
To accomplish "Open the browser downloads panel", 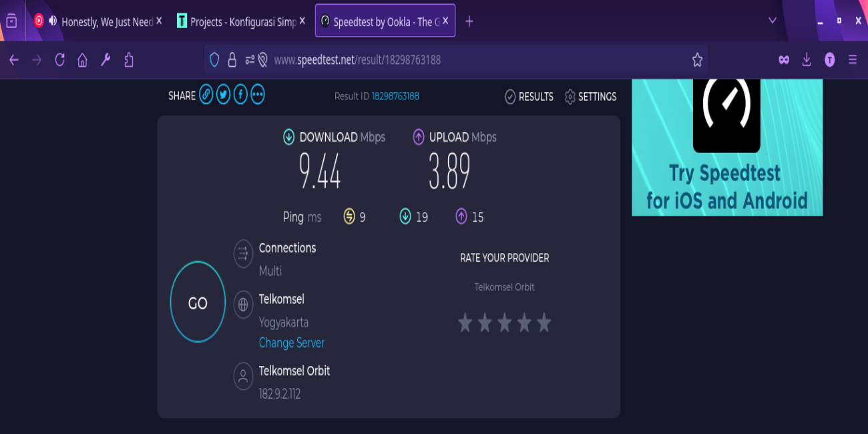I will pyautogui.click(x=807, y=60).
